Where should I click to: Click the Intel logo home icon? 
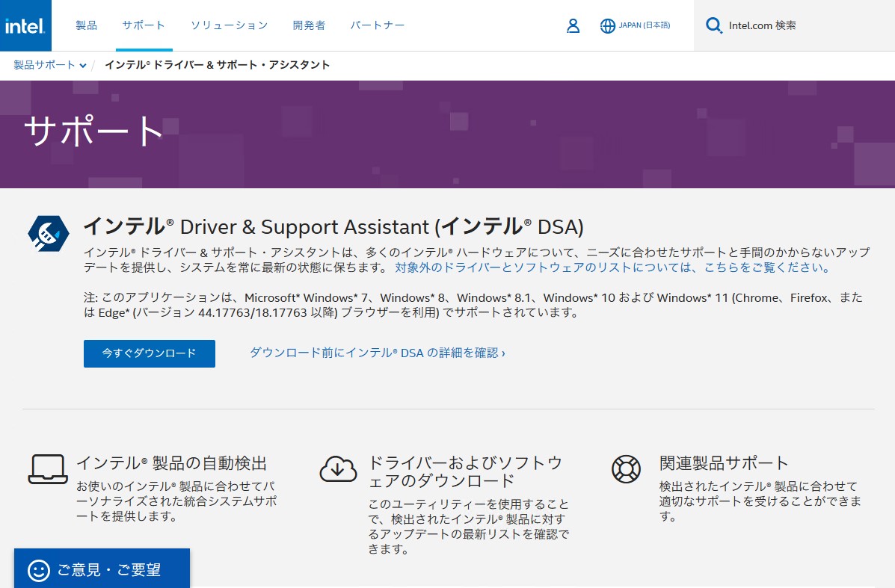[25, 25]
